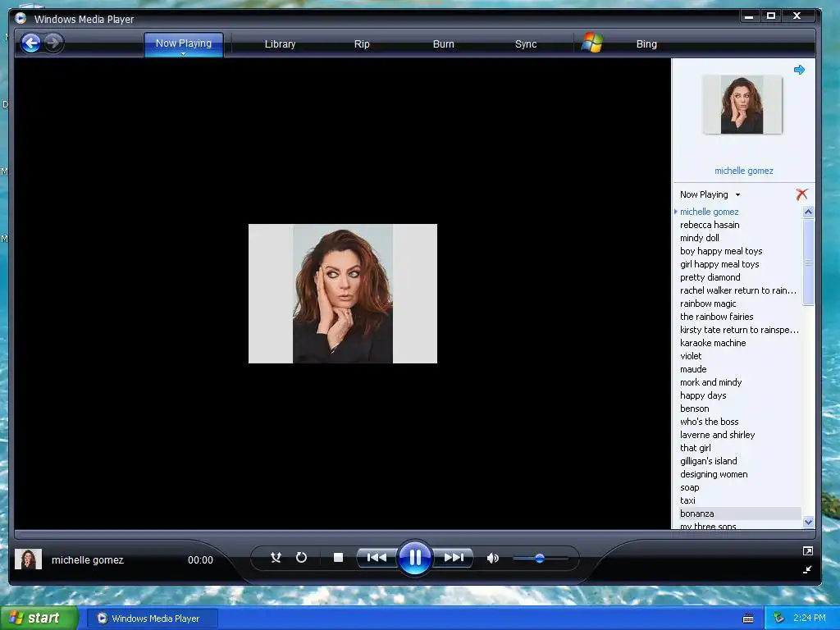Open the Library tab
Image resolution: width=840 pixels, height=630 pixels.
(281, 44)
